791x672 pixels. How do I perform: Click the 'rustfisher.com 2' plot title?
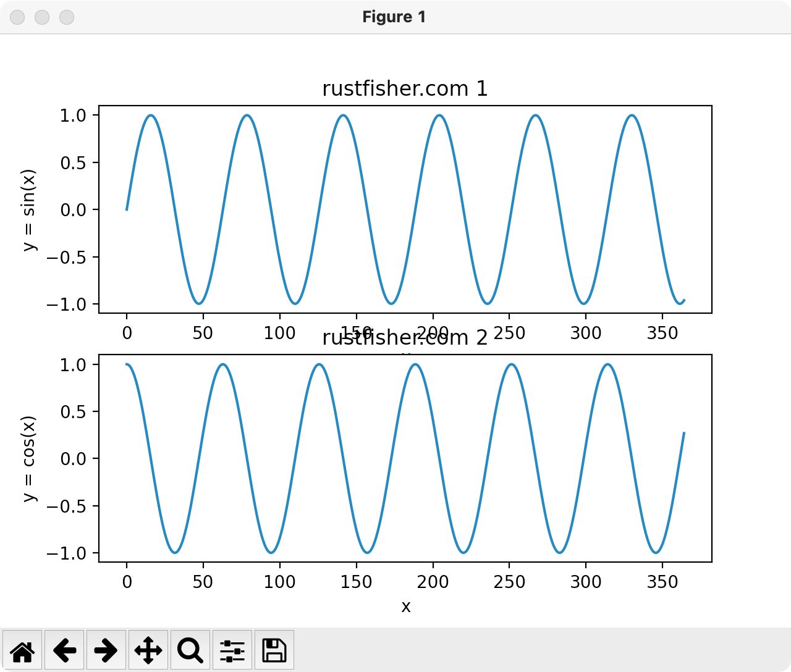tap(405, 338)
